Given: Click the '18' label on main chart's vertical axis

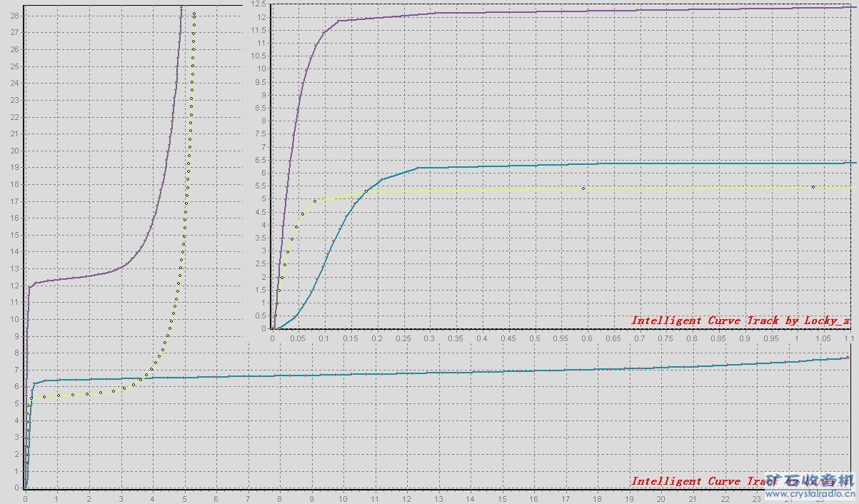Looking at the screenshot, I should point(16,184).
